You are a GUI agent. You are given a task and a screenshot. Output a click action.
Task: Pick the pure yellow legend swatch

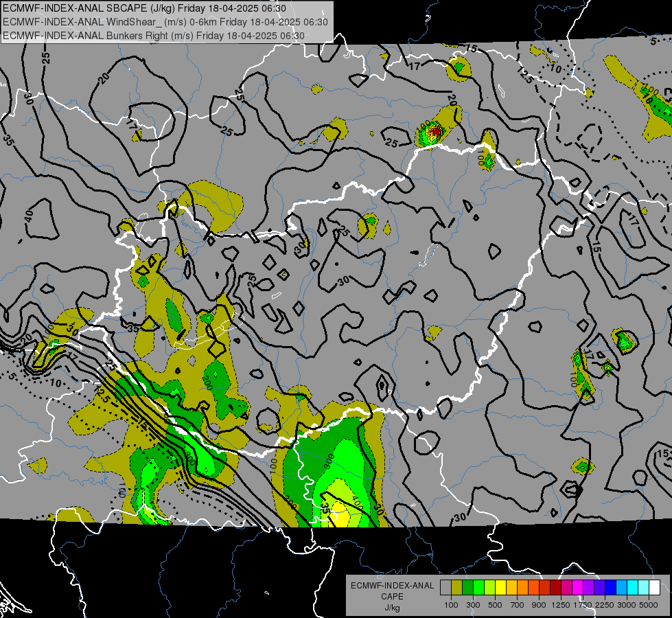[500, 588]
